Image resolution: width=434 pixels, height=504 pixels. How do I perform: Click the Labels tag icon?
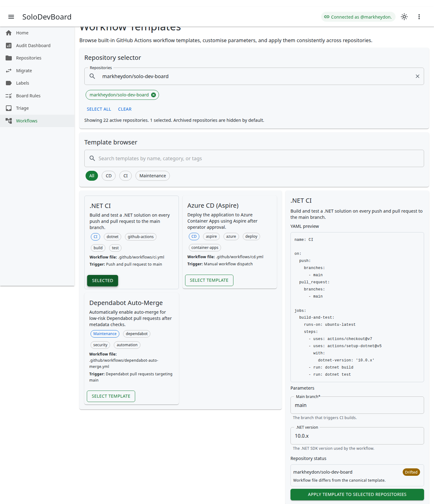point(9,83)
